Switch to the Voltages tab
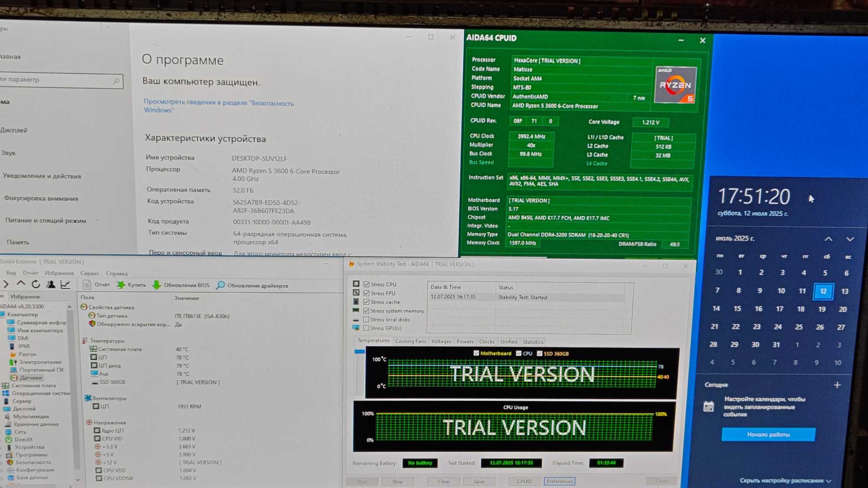The image size is (868, 488). (x=441, y=341)
